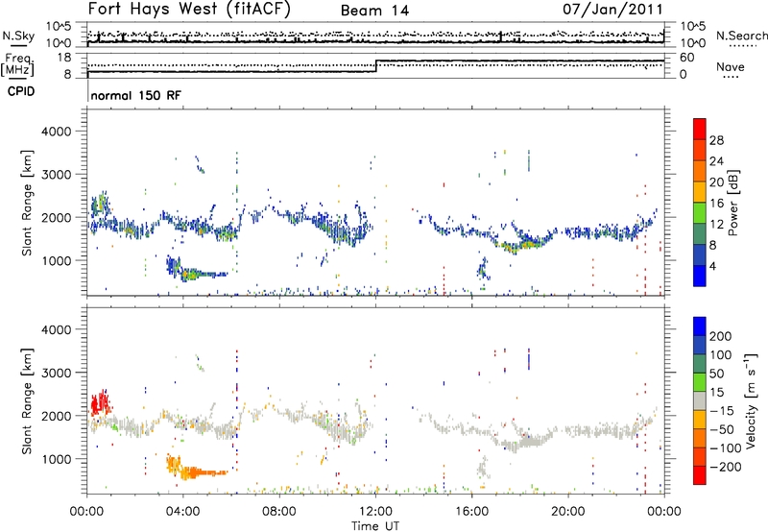This screenshot has height=532, width=768.
Task: Click the red velocity patch near 00:30 UT
Action: click(x=101, y=403)
